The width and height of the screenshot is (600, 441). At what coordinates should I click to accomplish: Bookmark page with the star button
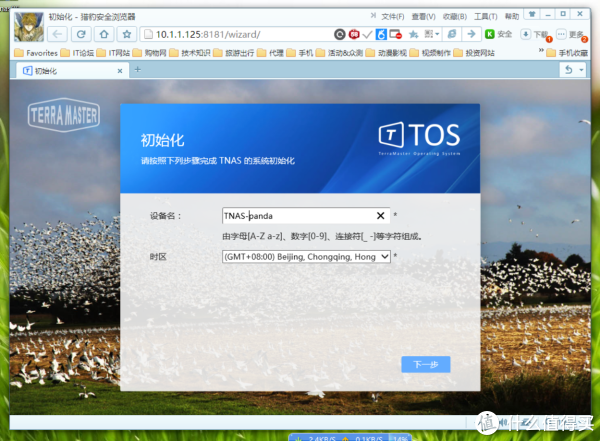coord(127,34)
